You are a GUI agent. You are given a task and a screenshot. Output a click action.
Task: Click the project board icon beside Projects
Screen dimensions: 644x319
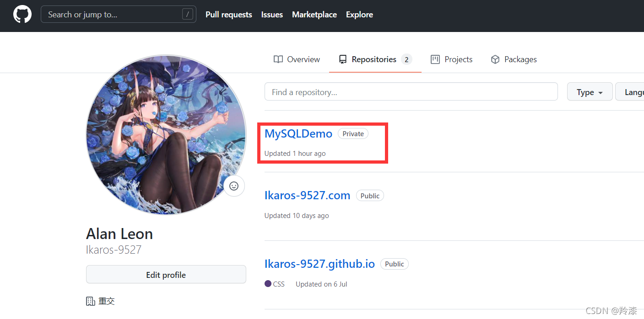tap(435, 59)
